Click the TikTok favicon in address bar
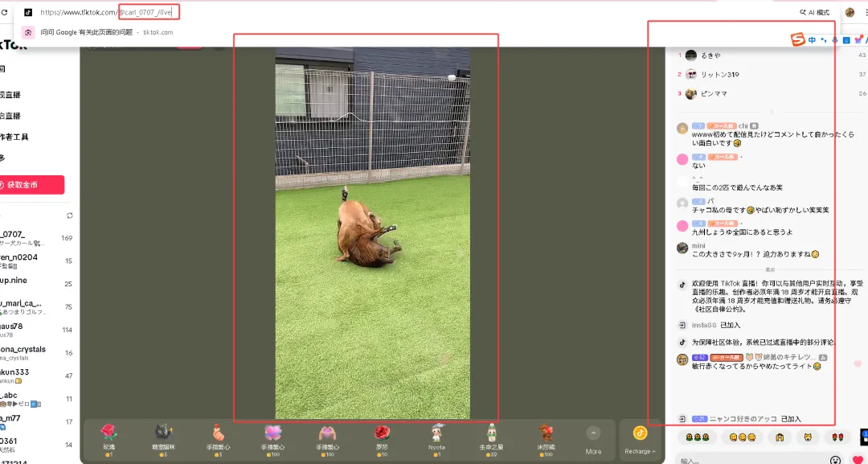This screenshot has height=464, width=868. point(28,12)
